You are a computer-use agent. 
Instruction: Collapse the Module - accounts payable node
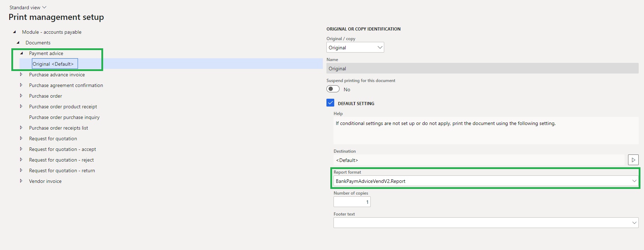coord(15,32)
